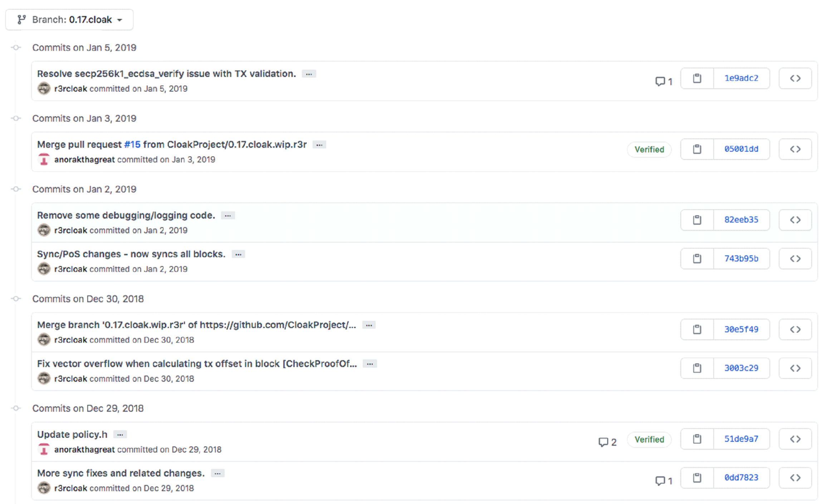The image size is (831, 504).
Task: Expand description of Merge pull request #15 commit
Action: point(319,145)
